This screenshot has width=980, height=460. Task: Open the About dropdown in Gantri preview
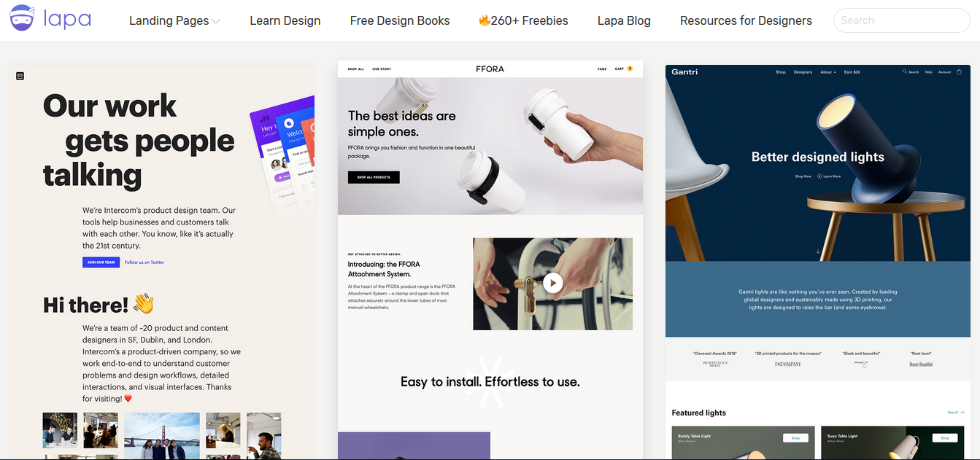828,72
